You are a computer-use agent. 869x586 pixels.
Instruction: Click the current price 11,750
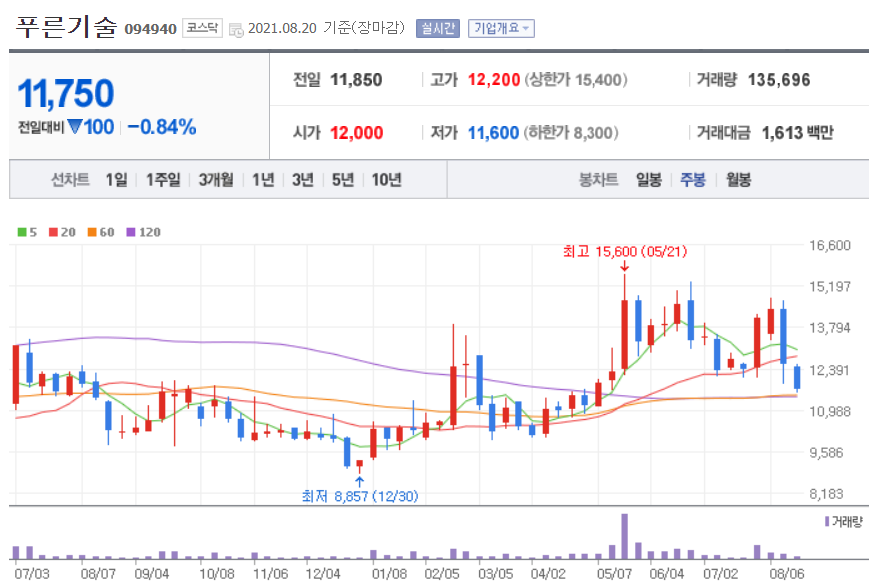tap(66, 93)
